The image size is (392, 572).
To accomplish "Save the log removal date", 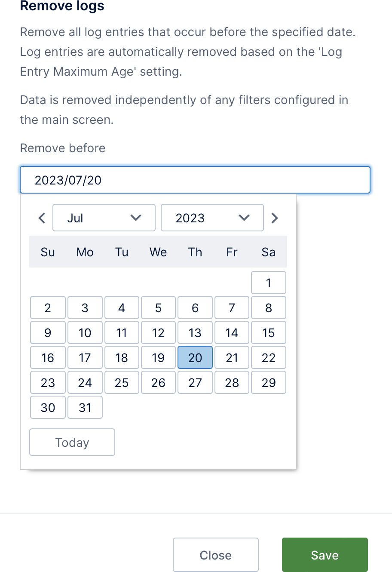I will click(325, 554).
